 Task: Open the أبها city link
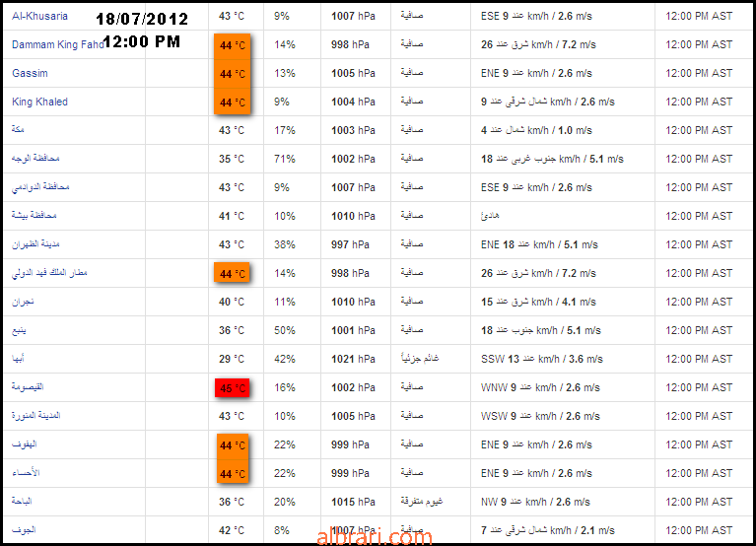[x=18, y=358]
